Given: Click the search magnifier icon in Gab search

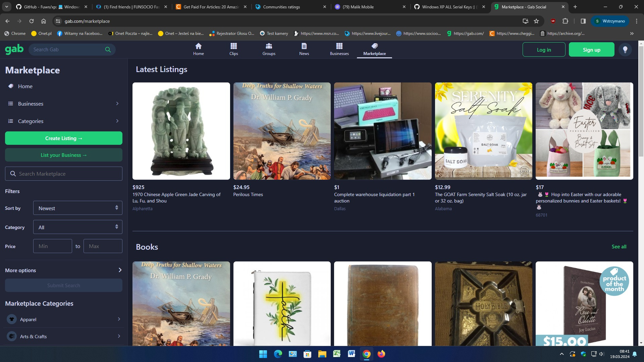Looking at the screenshot, I should 108,50.
